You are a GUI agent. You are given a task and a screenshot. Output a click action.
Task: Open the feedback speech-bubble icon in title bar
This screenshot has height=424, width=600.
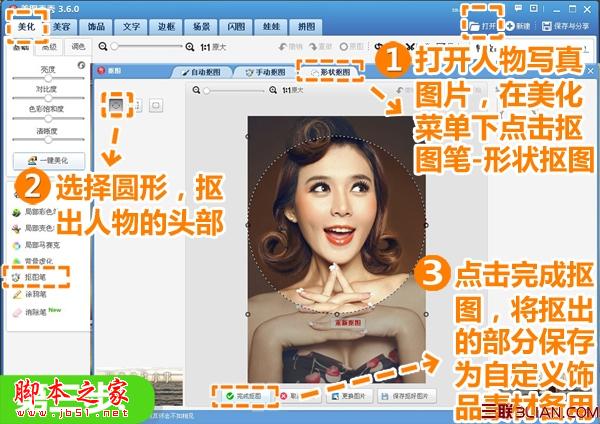[x=518, y=8]
